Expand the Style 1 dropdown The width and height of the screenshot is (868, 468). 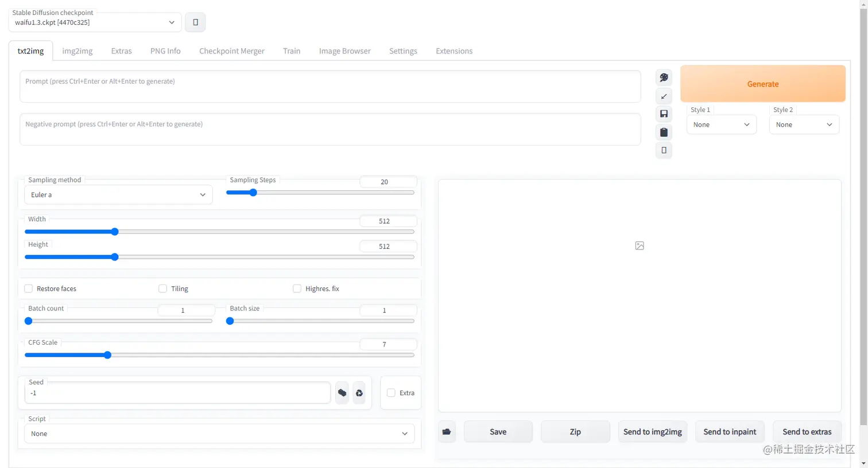(722, 124)
